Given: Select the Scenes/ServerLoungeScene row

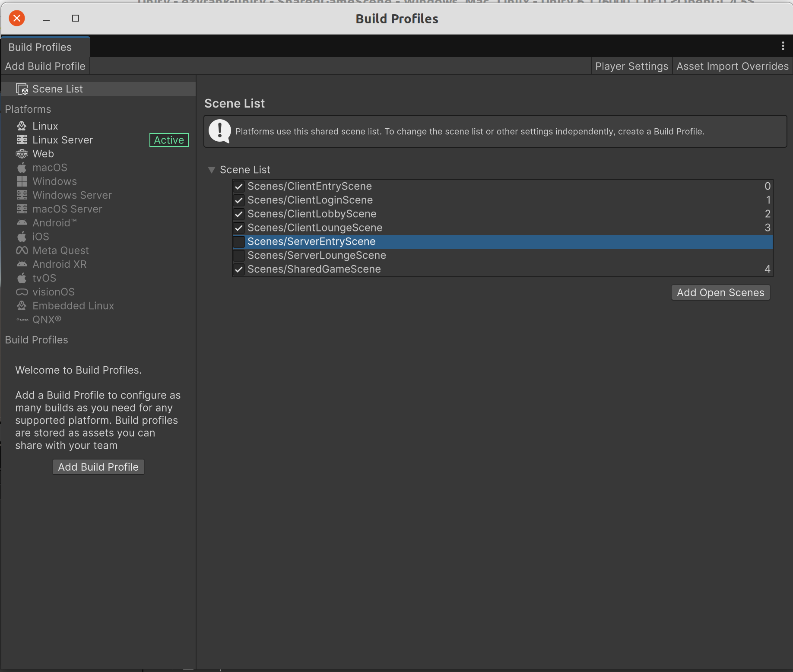Looking at the screenshot, I should pos(317,255).
